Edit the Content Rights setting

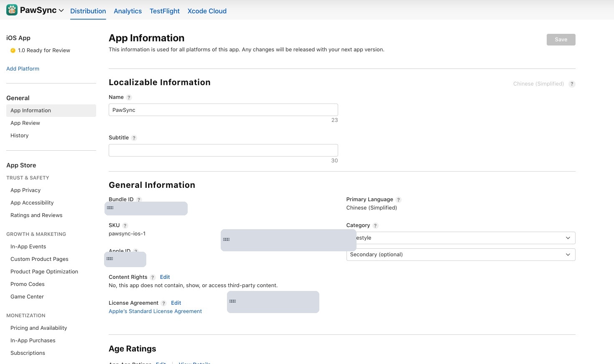165,277
